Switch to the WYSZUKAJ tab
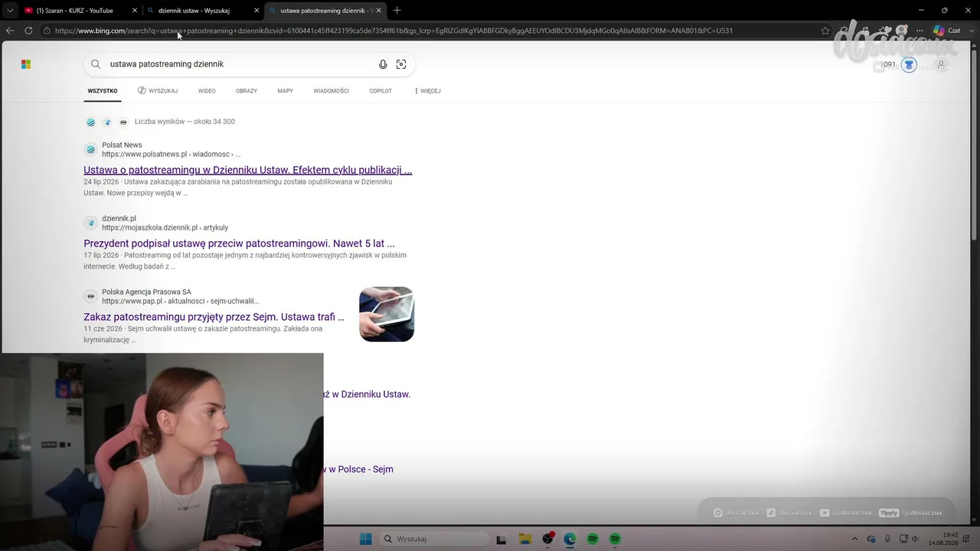Image resolution: width=980 pixels, height=551 pixels. click(x=158, y=91)
